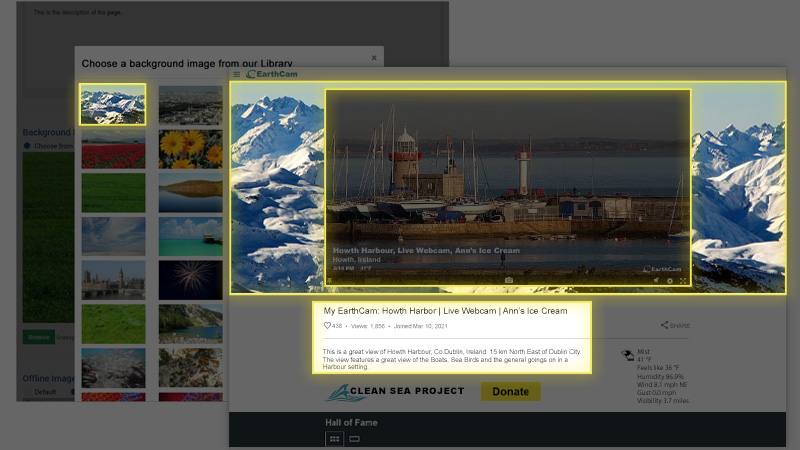
Task: Select the 'Choose from' radio option
Action: click(27, 146)
